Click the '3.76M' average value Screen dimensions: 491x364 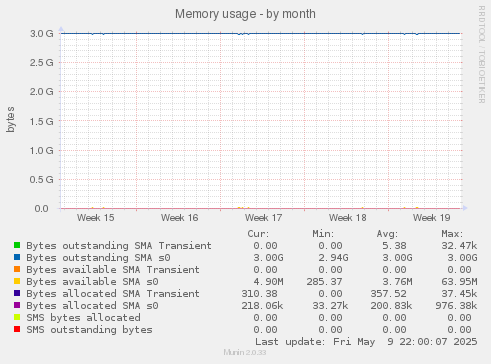point(397,282)
